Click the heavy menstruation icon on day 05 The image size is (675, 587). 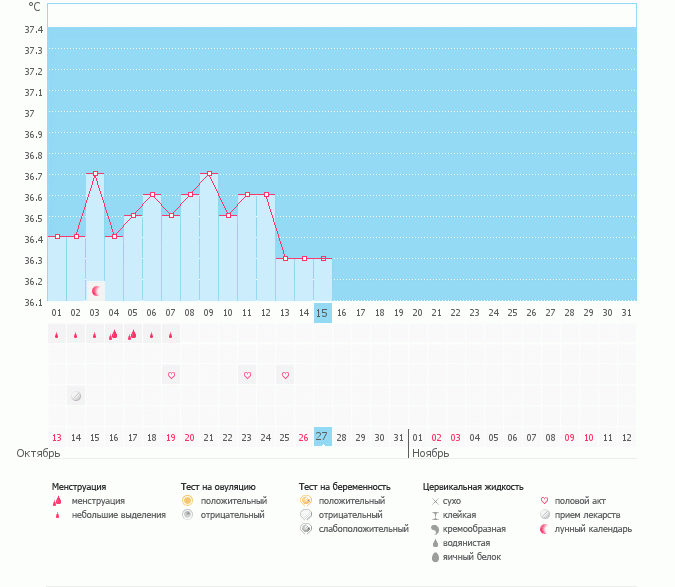[x=133, y=335]
